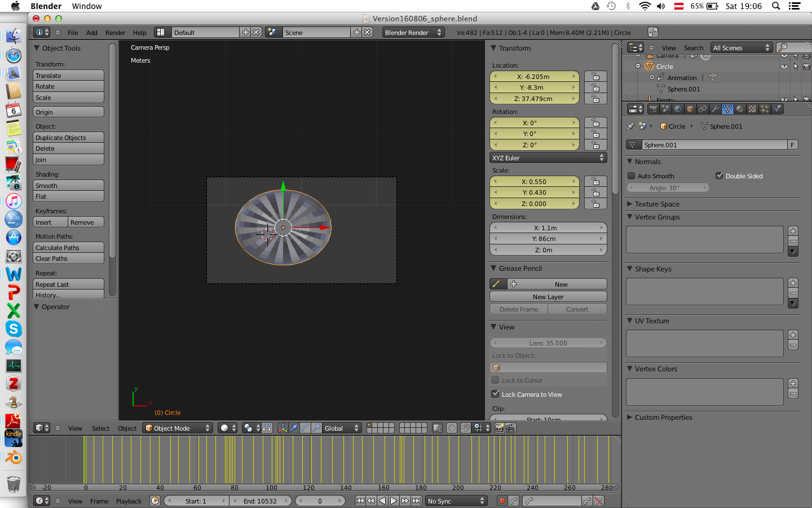Open Finder from the dock
This screenshot has height=508, width=812.
14,37
